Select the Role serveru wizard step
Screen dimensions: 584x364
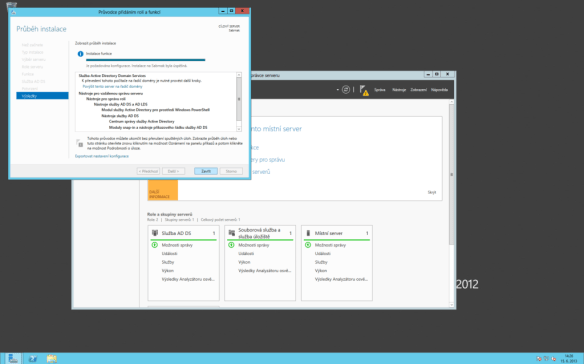(32, 67)
